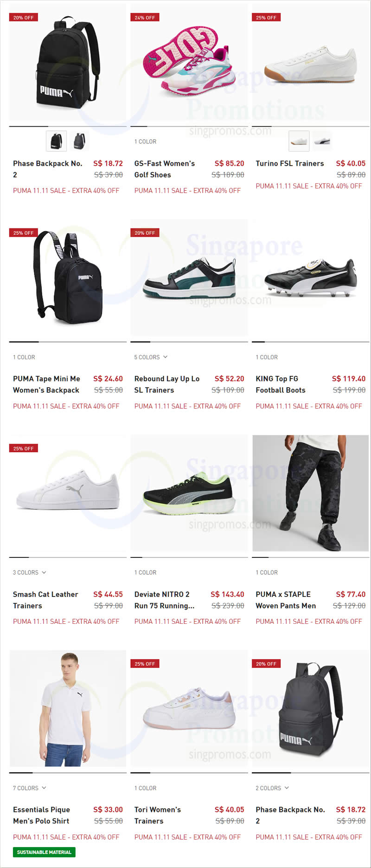
Task: Expand the 2 Colors dropdown for Phase Backpack
Action: 272,788
